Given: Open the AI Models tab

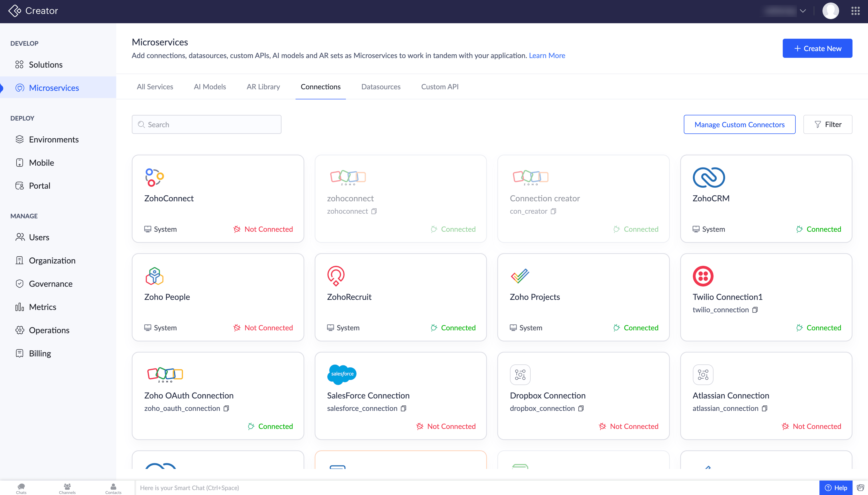Looking at the screenshot, I should tap(210, 87).
